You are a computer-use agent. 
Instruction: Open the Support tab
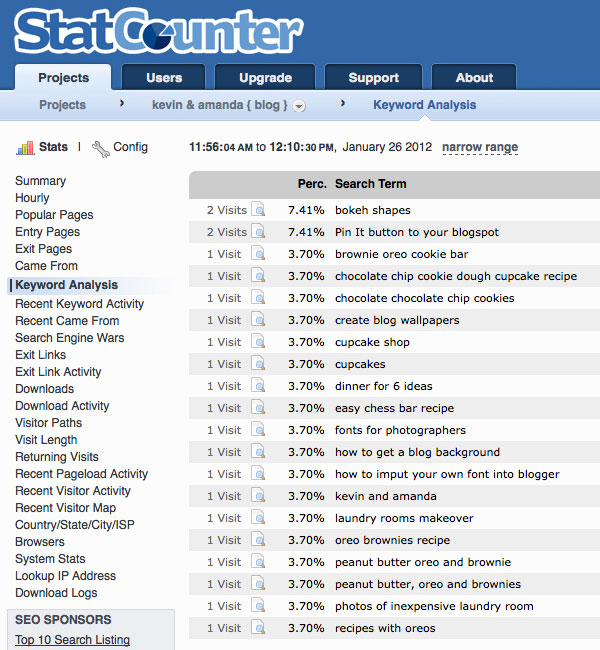pos(374,78)
